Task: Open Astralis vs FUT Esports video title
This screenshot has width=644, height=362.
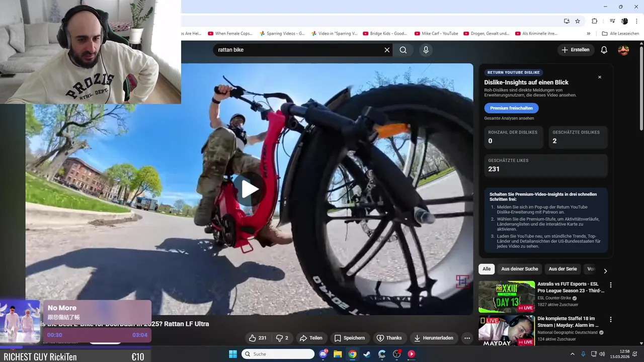Action: coord(571,287)
